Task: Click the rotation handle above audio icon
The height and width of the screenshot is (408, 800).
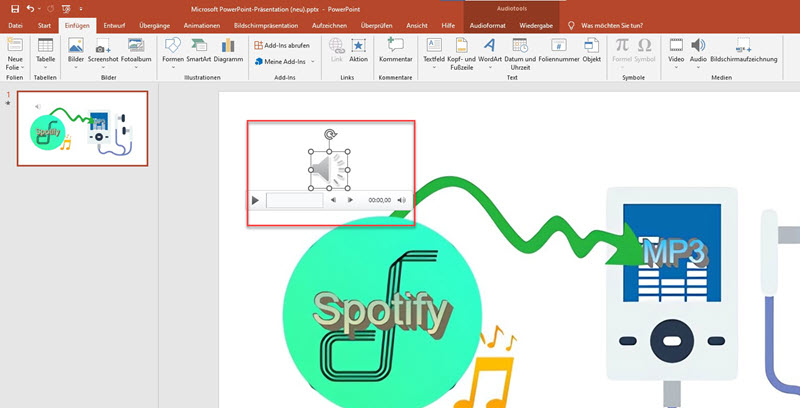Action: (x=330, y=135)
